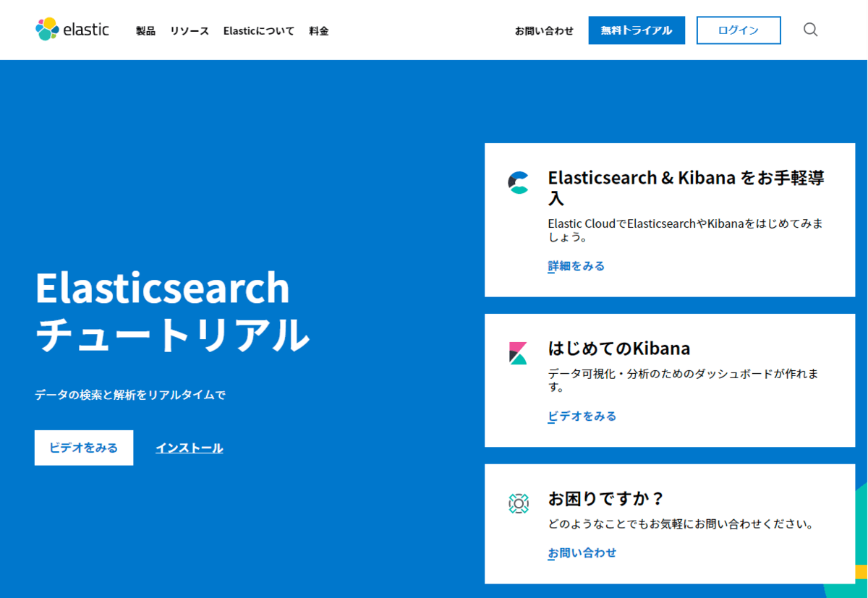Click the Elastic Cloud icon card
The image size is (868, 598).
click(x=518, y=182)
